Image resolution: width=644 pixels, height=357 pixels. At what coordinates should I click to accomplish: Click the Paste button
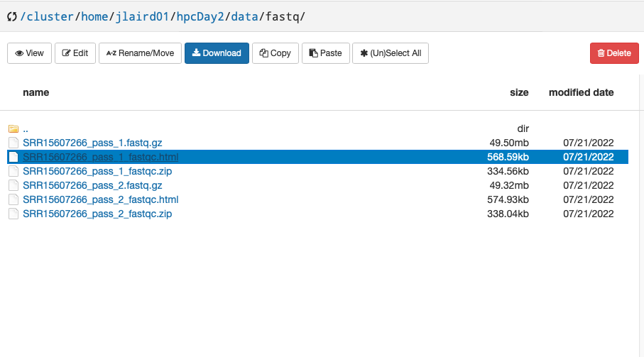(326, 53)
